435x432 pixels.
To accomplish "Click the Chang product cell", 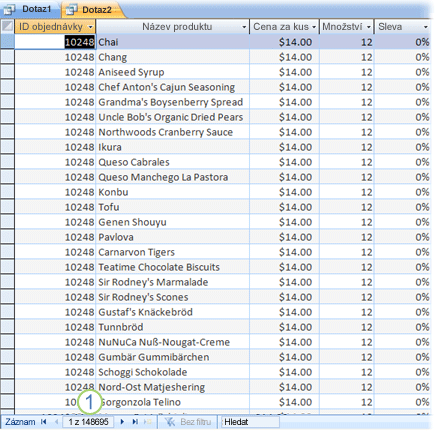I will click(x=173, y=57).
